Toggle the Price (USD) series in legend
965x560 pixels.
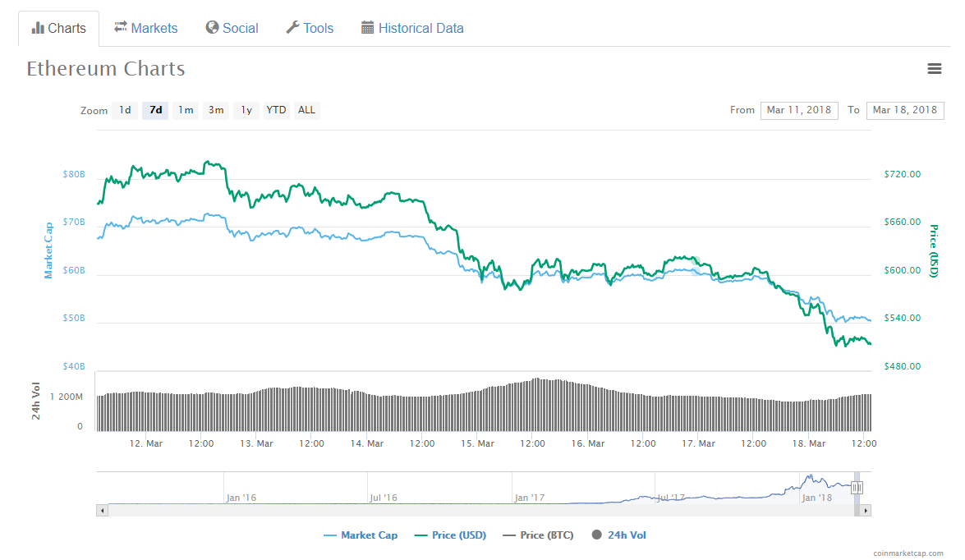[451, 535]
